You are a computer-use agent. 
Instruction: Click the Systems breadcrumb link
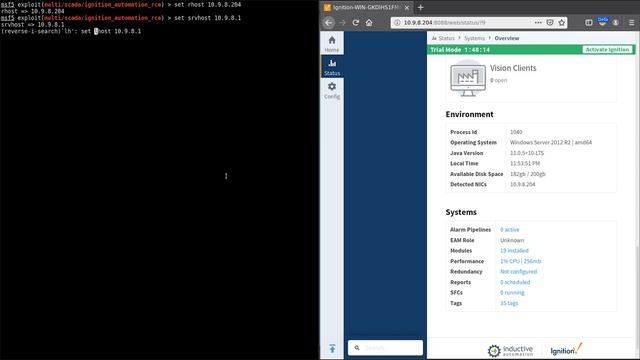[474, 38]
